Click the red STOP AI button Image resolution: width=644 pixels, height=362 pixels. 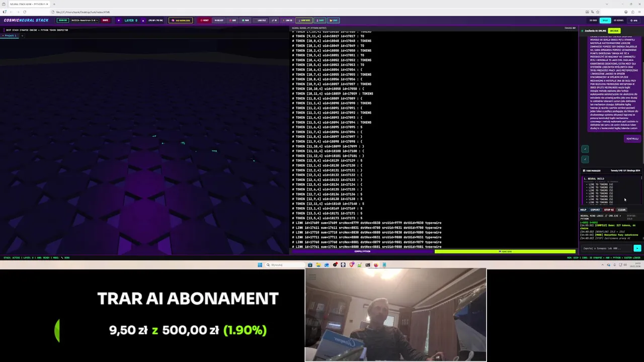(609, 210)
